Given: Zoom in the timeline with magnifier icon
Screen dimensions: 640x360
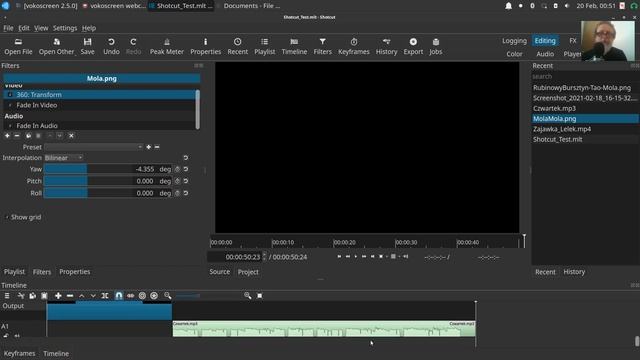Looking at the screenshot, I should point(247,296).
